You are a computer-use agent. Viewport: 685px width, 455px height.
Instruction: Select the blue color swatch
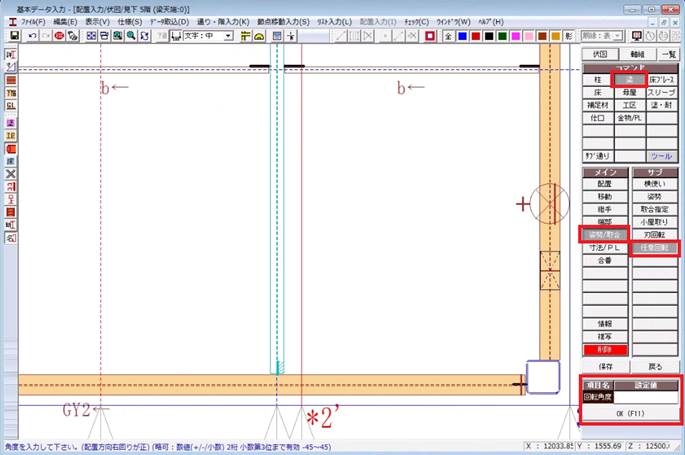tap(462, 36)
